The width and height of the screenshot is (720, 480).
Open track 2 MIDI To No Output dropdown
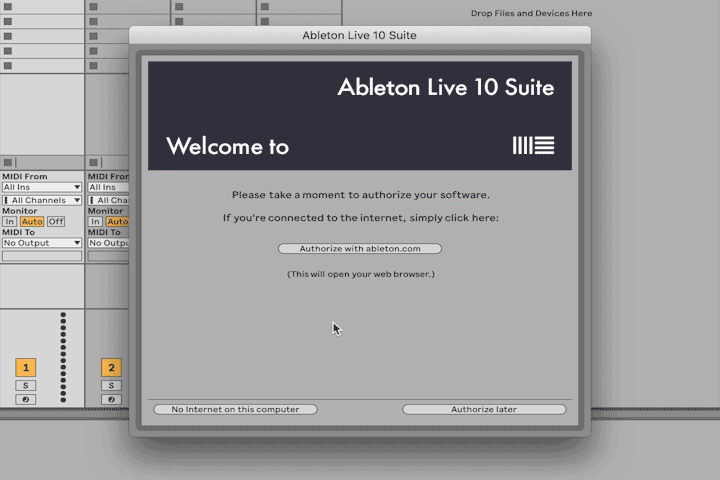click(x=108, y=243)
